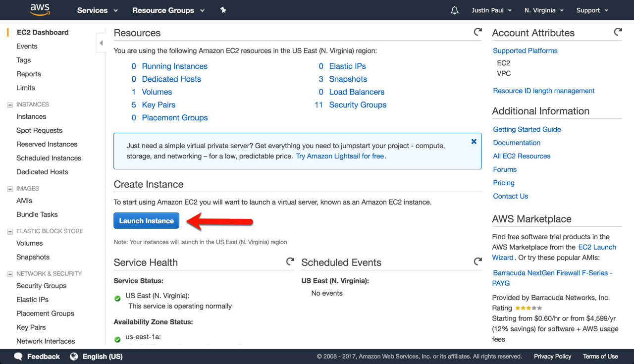Open Key Pairs in the sidebar
This screenshot has height=364, width=634.
point(31,327)
